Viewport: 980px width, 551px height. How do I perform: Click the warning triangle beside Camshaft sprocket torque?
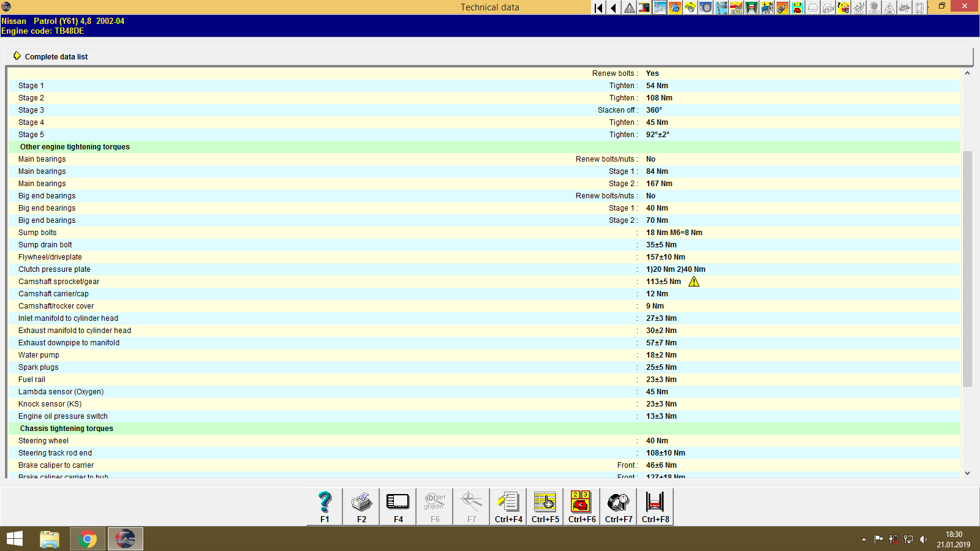click(694, 281)
